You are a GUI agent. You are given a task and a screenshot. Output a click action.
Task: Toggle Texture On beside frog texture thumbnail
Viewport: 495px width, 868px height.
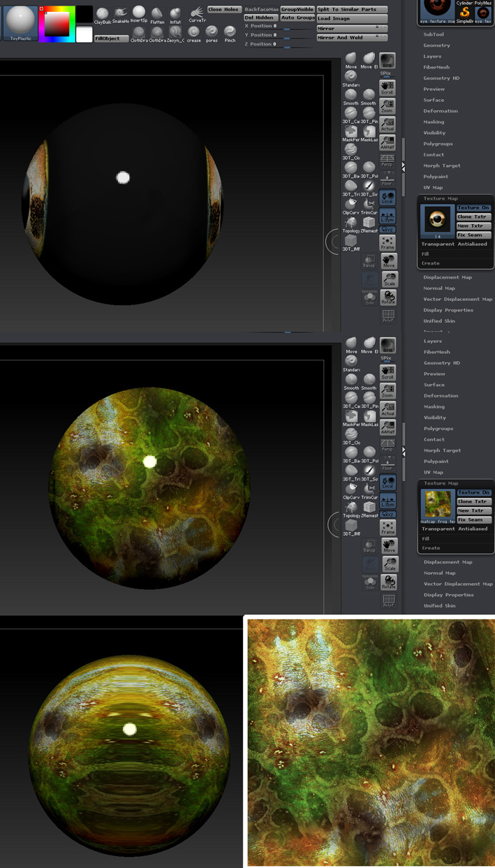pyautogui.click(x=473, y=492)
